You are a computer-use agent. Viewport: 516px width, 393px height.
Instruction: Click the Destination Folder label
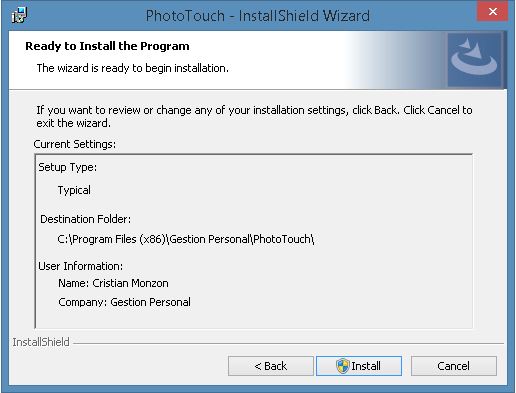[x=86, y=219]
